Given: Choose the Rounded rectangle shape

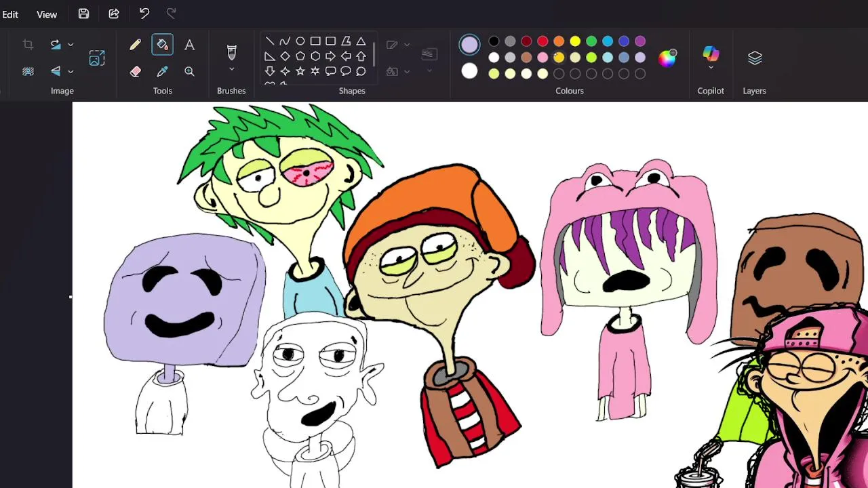Looking at the screenshot, I should tap(330, 41).
